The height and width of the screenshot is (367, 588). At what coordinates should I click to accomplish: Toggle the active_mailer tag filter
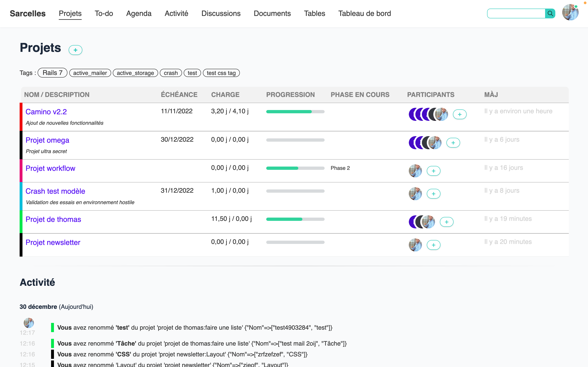(x=90, y=73)
